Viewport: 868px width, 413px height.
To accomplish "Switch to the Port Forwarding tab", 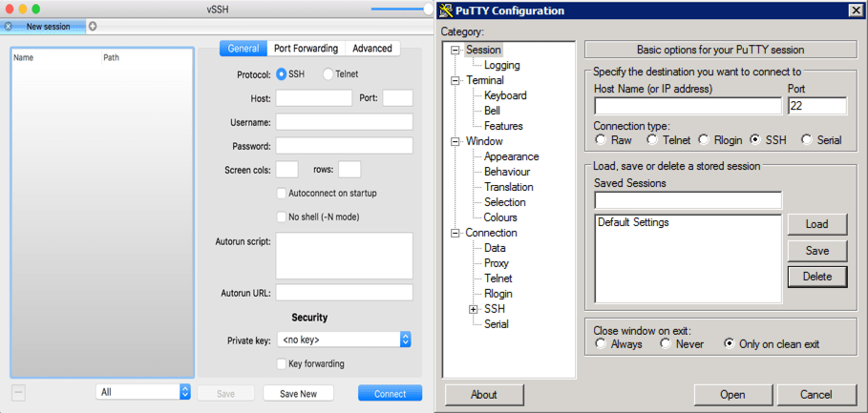I will click(307, 48).
